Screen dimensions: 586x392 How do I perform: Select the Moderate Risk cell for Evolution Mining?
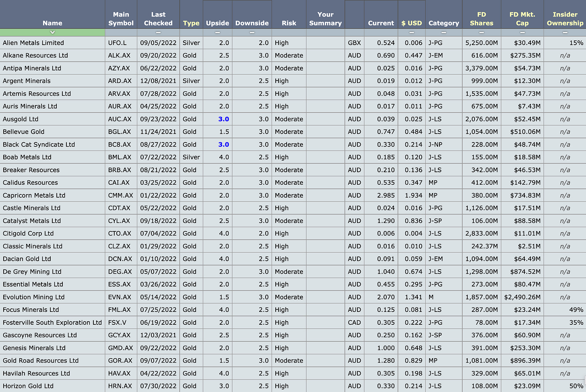point(289,297)
